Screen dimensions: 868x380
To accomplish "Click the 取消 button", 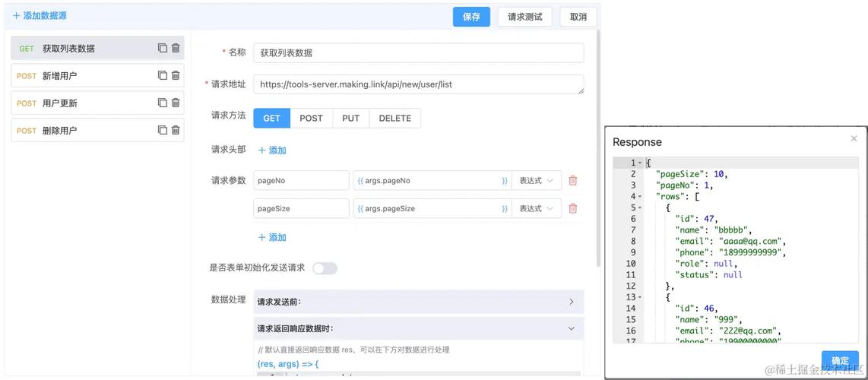I will point(578,17).
